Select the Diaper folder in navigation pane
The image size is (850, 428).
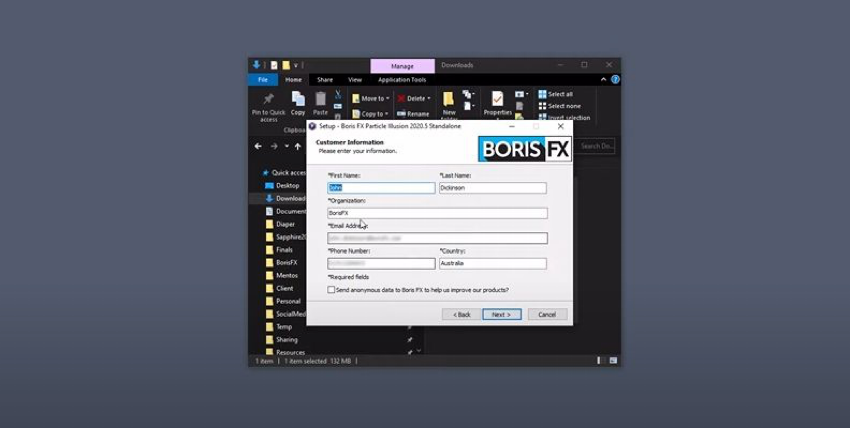tap(280, 224)
